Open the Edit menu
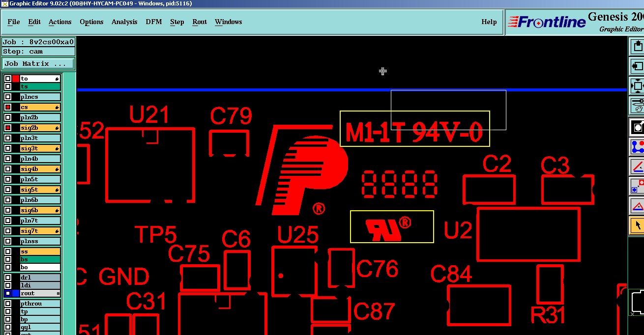Viewport: 644px width, 335px height. click(34, 22)
